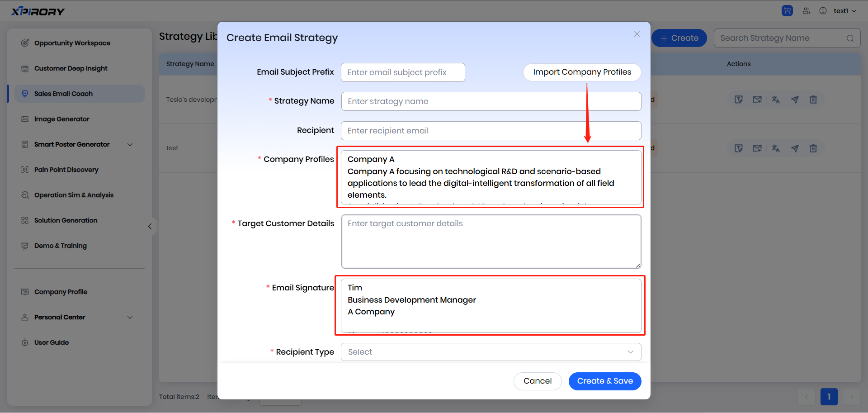
Task: Expand the Personal Center menu
Action: 130,317
